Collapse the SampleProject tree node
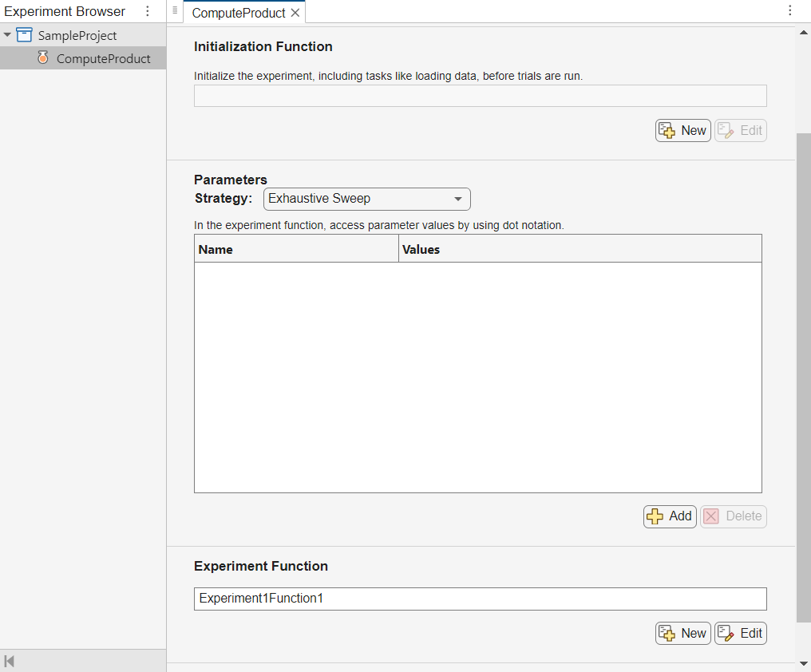Viewport: 811px width, 672px height. [6, 35]
